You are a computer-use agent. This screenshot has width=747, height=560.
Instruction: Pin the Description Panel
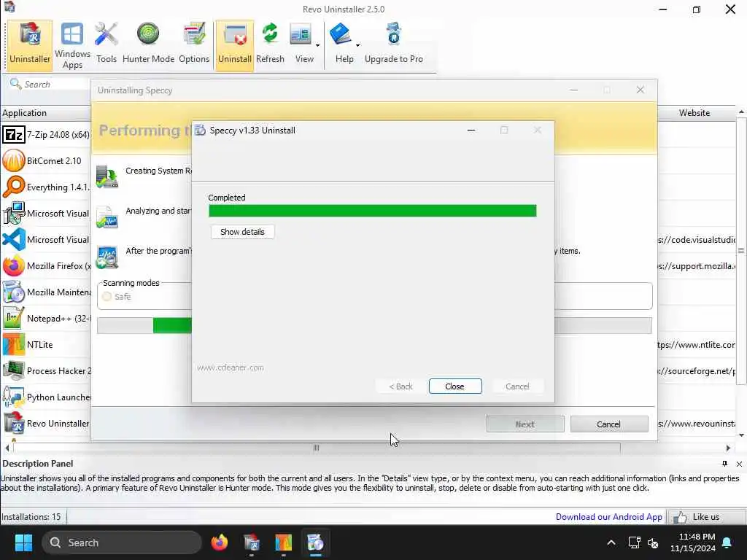(x=724, y=463)
